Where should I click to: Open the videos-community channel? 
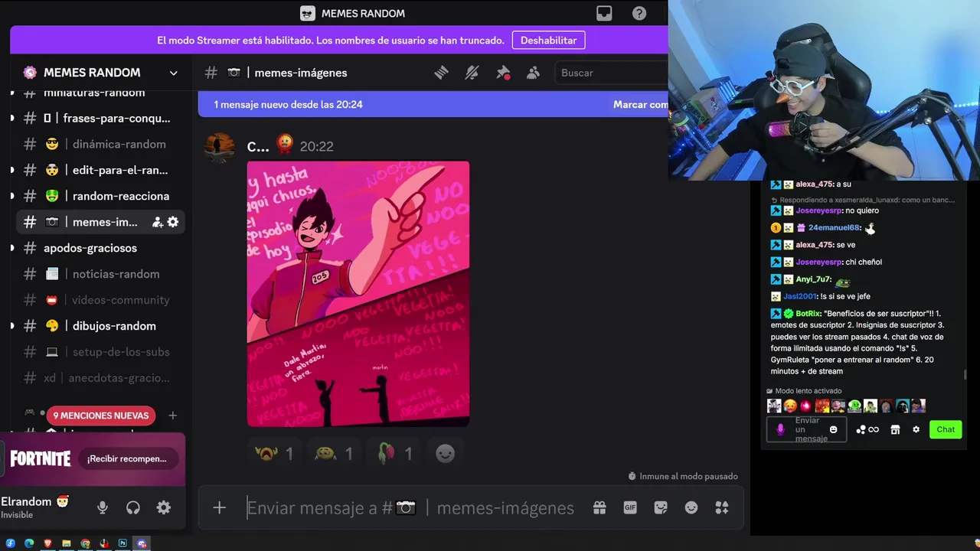point(100,300)
